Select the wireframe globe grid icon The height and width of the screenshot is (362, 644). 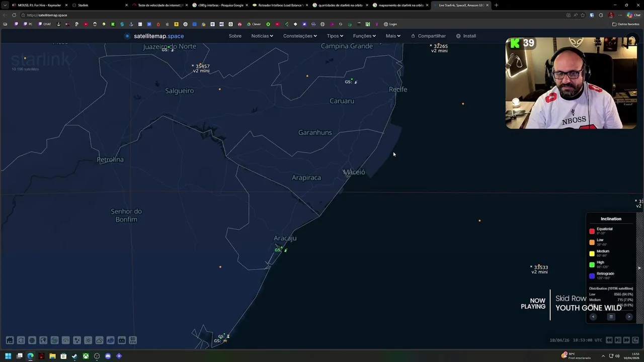(x=32, y=340)
